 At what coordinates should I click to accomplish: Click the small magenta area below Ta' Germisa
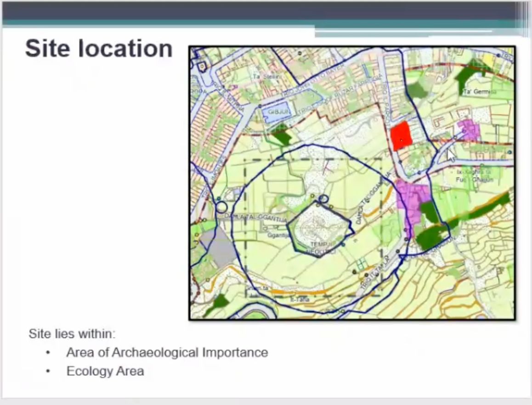(470, 129)
